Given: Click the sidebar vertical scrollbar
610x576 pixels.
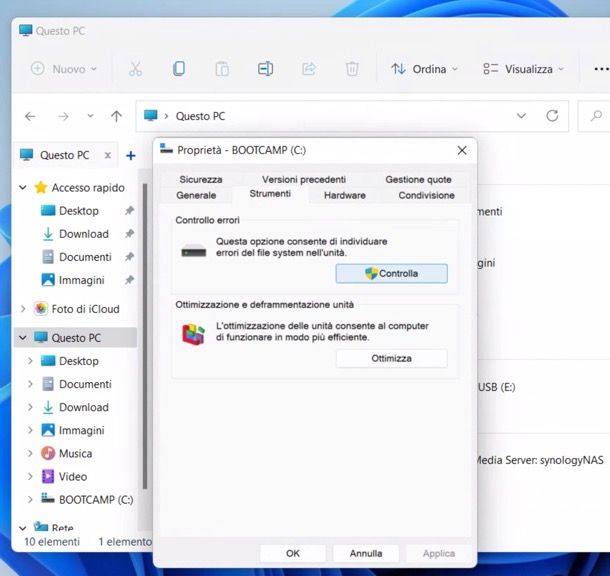Looking at the screenshot, I should pos(145,336).
